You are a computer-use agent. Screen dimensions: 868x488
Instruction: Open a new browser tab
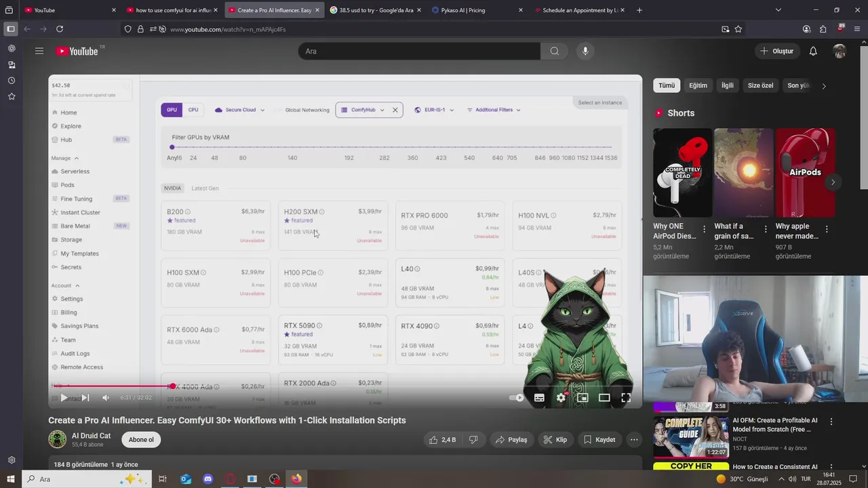639,10
